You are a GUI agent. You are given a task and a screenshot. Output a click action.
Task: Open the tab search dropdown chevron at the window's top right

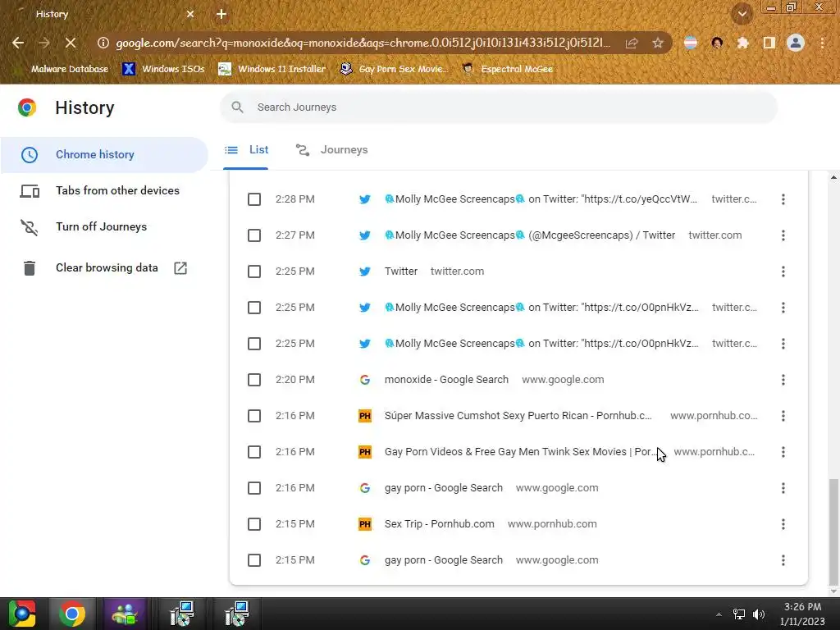pyautogui.click(x=742, y=14)
